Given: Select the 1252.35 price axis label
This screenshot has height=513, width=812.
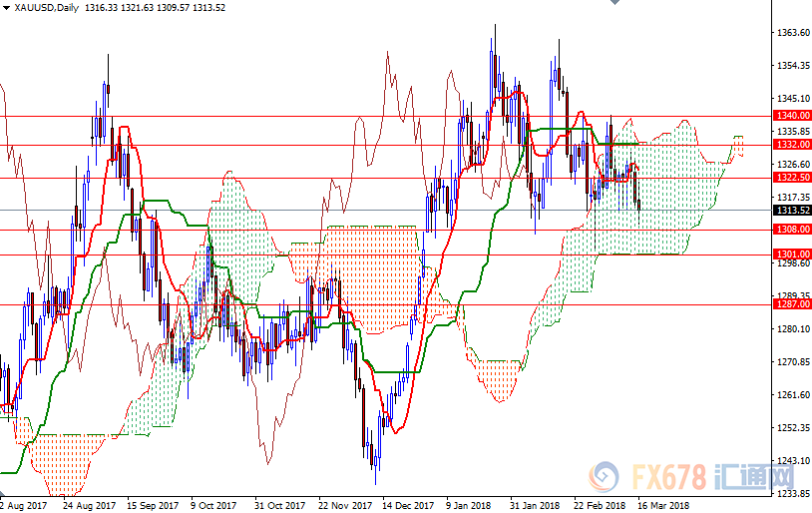Looking at the screenshot, I should click(793, 428).
